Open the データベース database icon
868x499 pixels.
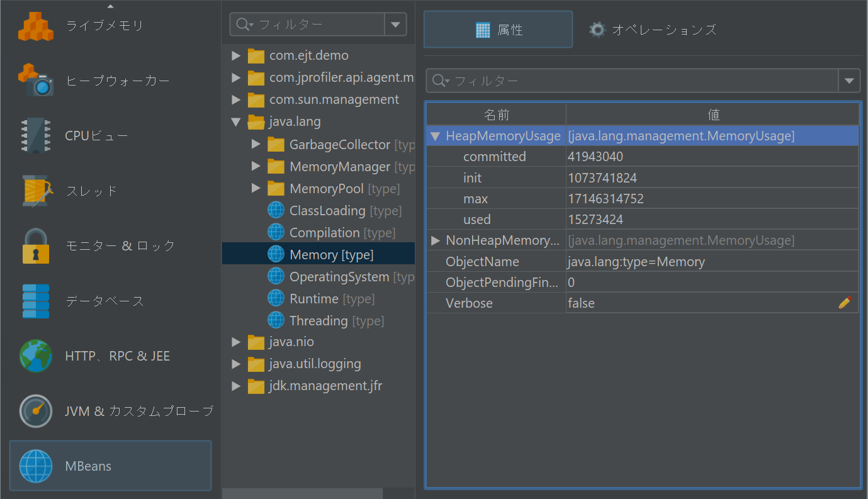(x=36, y=301)
